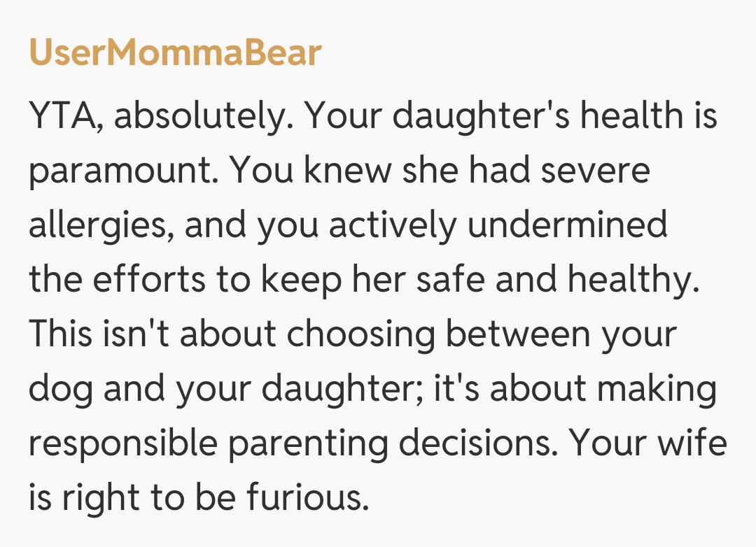The width and height of the screenshot is (756, 547).
Task: Click the phrase 'Your wife' in the comment
Action: pos(648,444)
